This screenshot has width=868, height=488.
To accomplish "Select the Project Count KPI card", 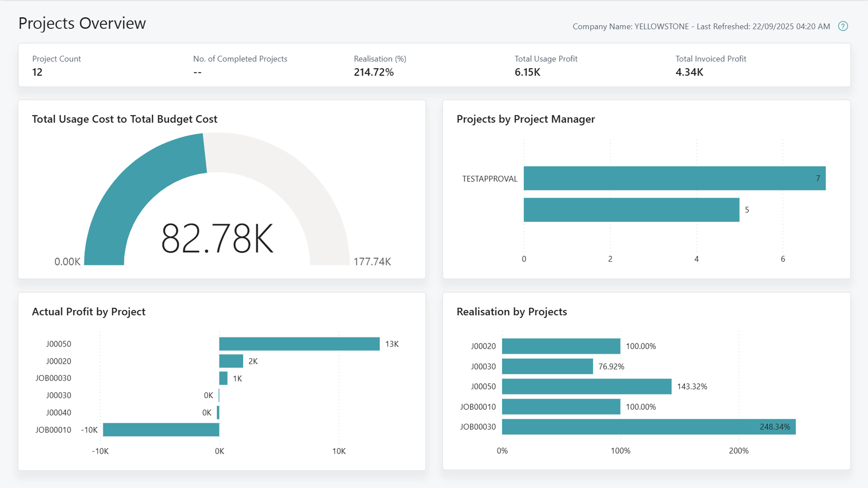I will point(56,66).
